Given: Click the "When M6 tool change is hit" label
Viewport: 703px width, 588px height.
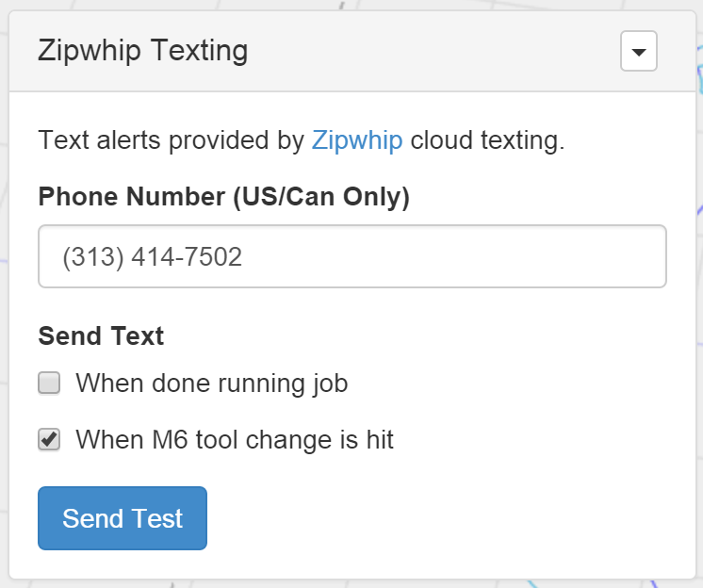Looking at the screenshot, I should click(234, 439).
